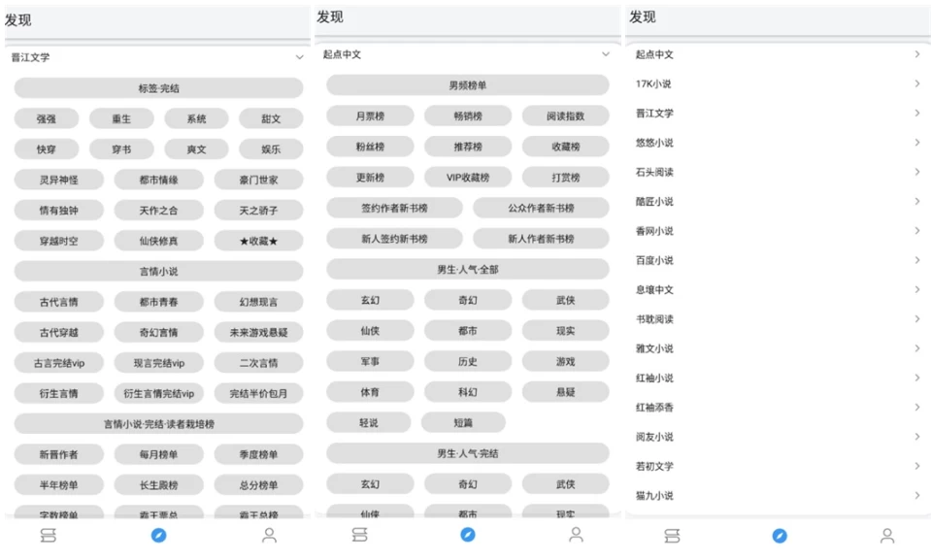Screen dimensions: 931x560
Task: Open the VIP收藏榜 ranking
Action: 468,178
